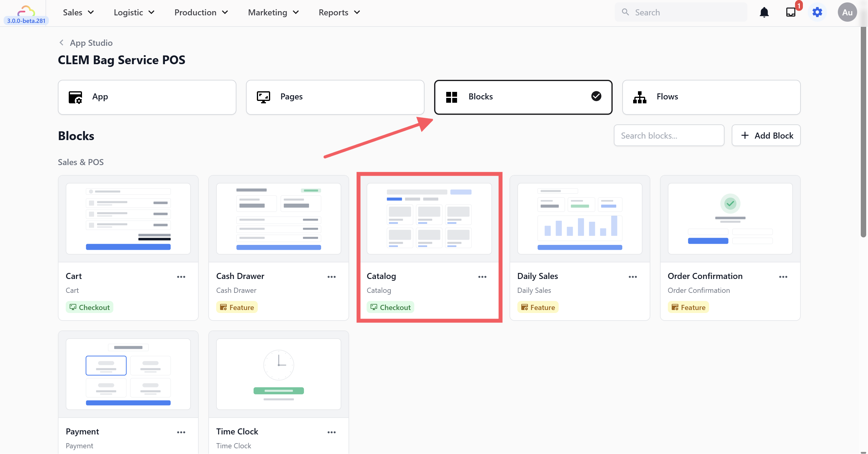Expand the Reports dropdown menu
868x454 pixels.
click(x=339, y=12)
